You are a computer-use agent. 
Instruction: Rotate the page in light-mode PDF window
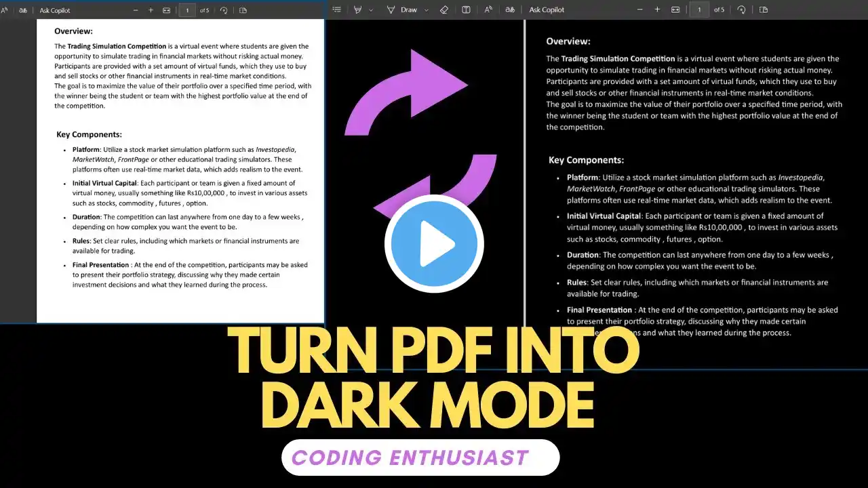[x=224, y=10]
